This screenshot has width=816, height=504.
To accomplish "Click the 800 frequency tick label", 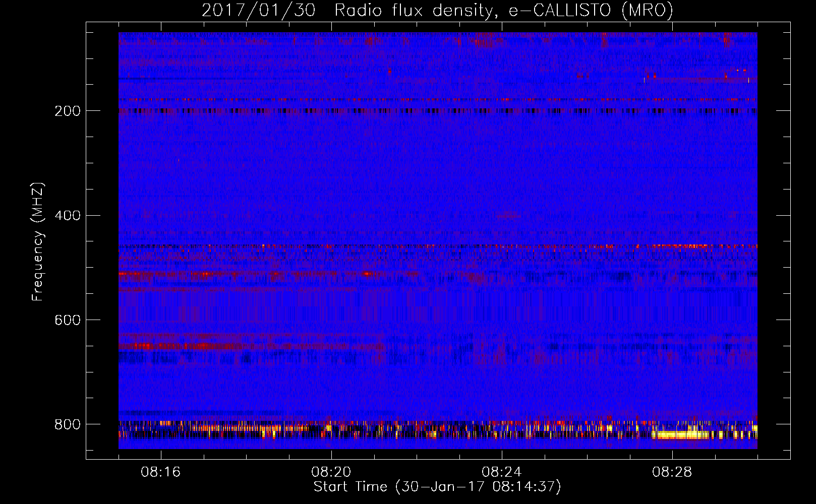I will 68,424.
